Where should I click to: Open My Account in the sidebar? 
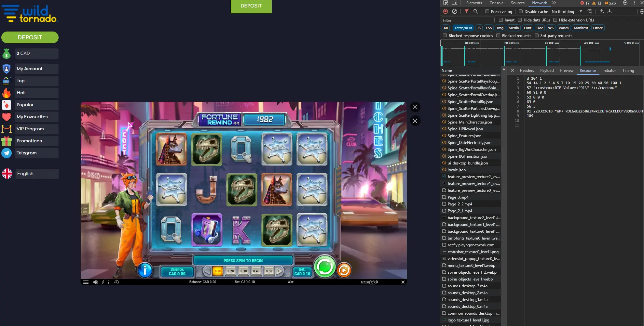[x=37, y=69]
